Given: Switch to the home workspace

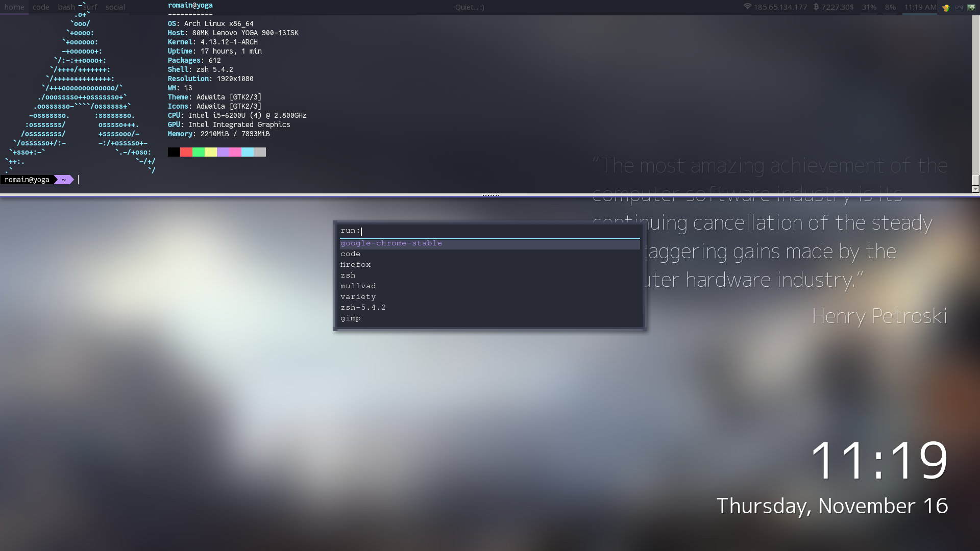Looking at the screenshot, I should pos(14,7).
